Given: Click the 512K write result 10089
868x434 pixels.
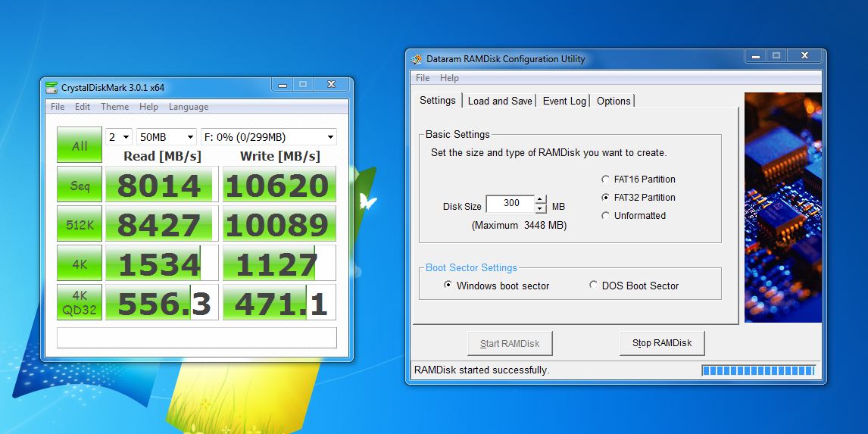Looking at the screenshot, I should click(x=279, y=223).
